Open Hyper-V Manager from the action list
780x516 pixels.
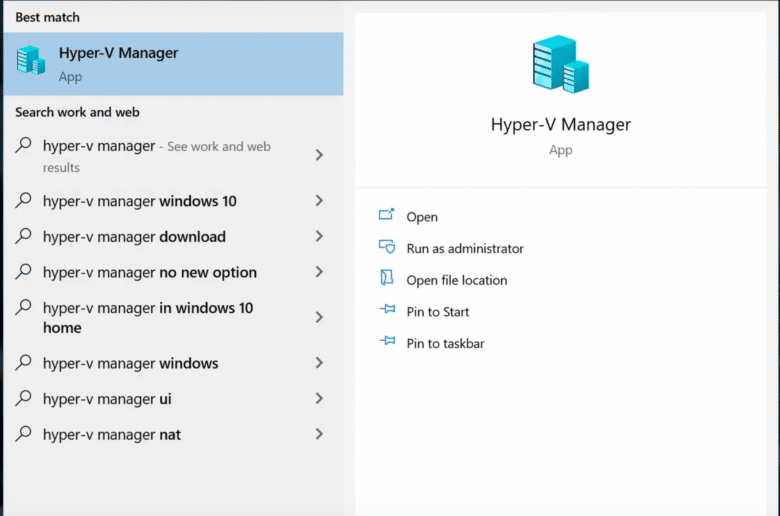(x=422, y=217)
